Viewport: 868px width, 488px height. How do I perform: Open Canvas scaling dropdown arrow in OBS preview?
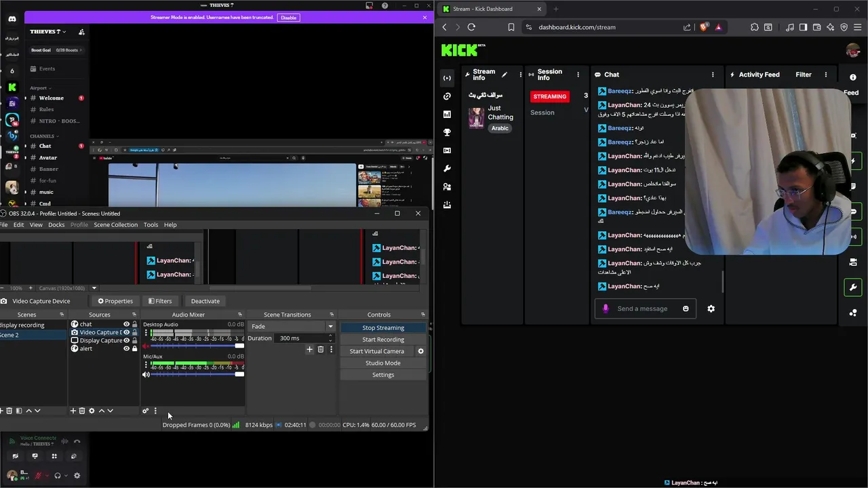[94, 288]
